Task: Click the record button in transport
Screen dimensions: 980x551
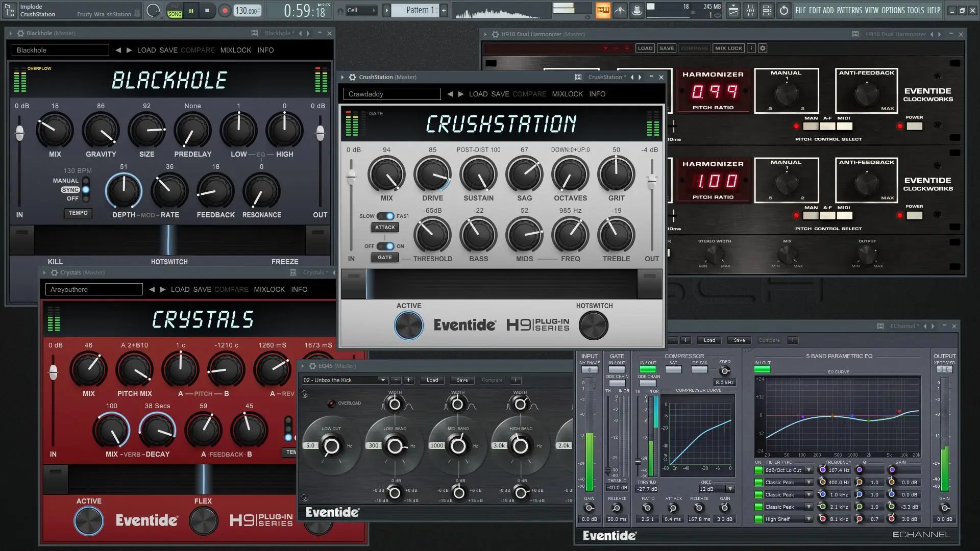Action: [x=225, y=11]
